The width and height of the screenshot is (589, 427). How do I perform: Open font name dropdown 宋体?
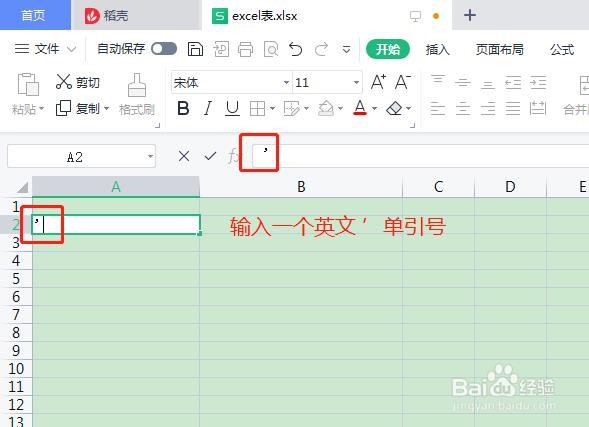click(x=287, y=82)
